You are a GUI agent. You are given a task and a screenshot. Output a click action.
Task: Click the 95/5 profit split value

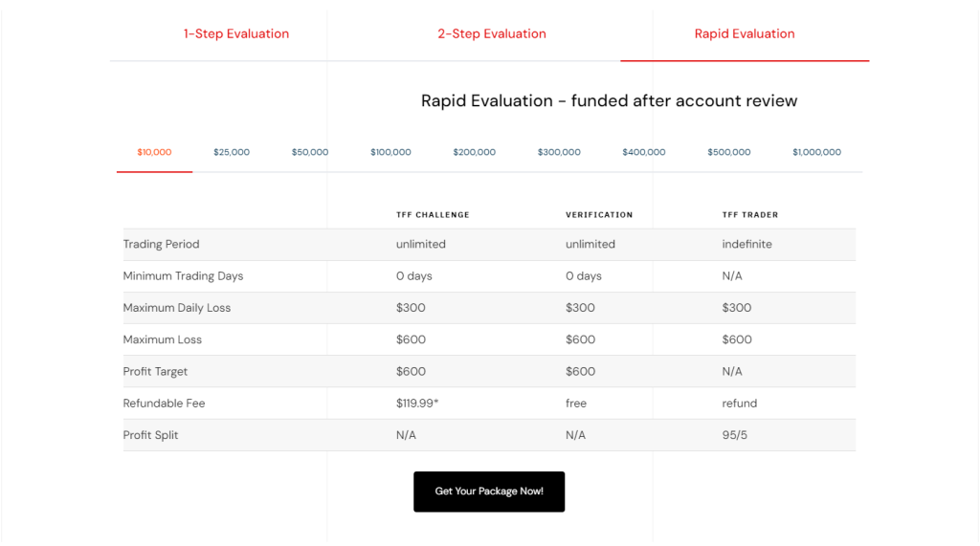[734, 435]
